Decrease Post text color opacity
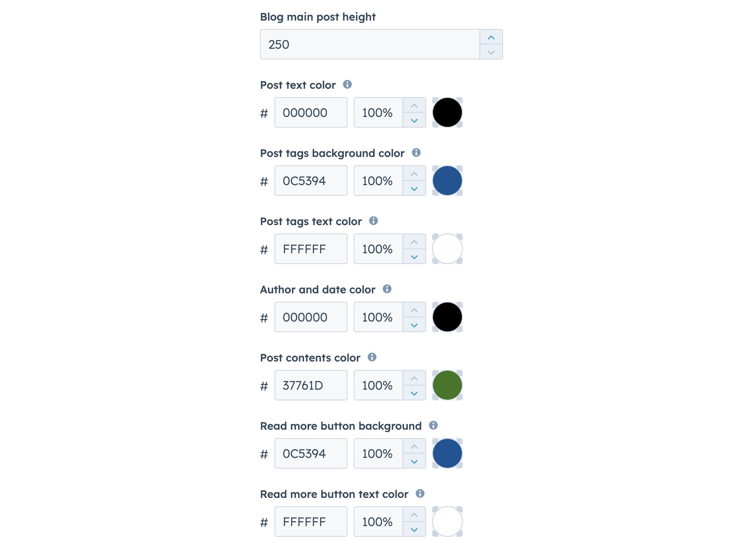 click(414, 120)
